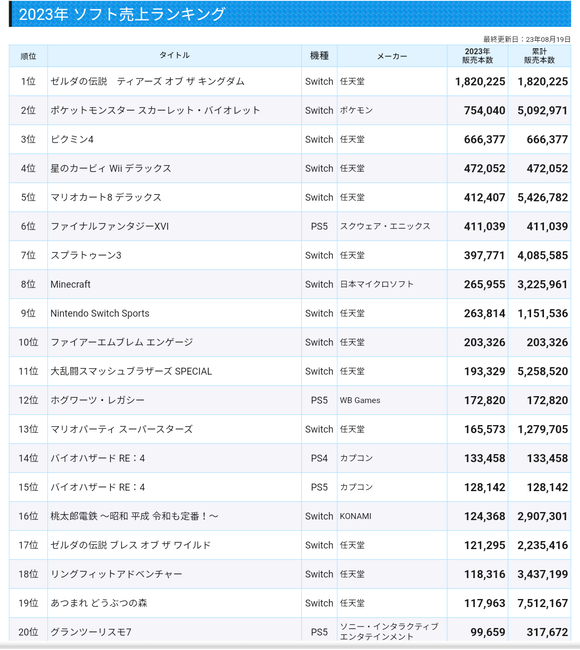This screenshot has width=580, height=650.
Task: Click the 機種 column header
Action: pos(319,56)
